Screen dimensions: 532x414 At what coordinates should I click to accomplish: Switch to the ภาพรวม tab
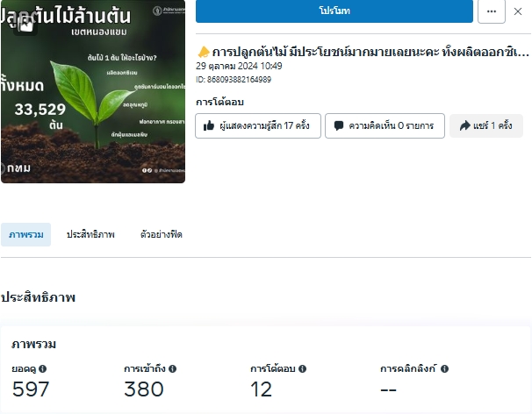point(25,235)
